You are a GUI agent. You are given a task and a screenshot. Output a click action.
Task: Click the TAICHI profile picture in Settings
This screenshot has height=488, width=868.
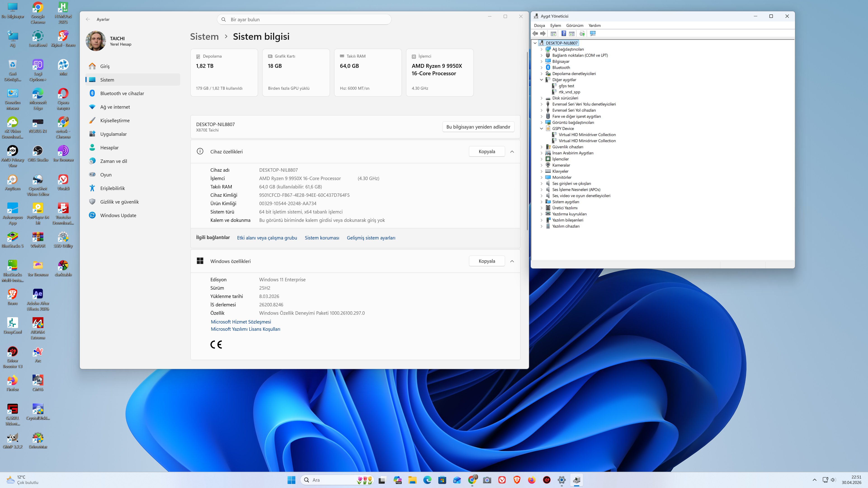coord(96,41)
